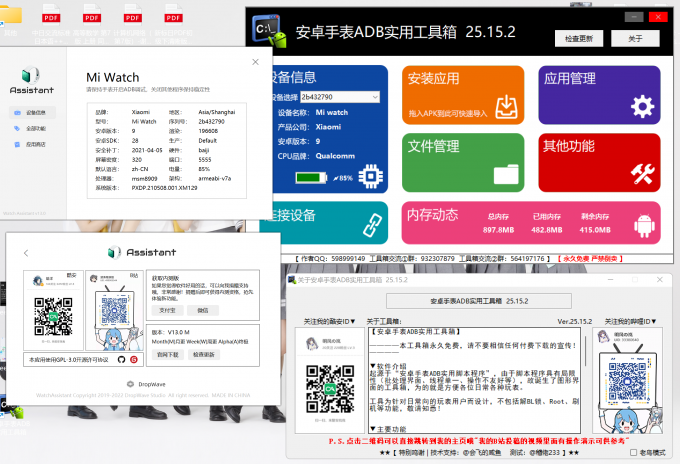
Task: Open the 应用管理 purple tile
Action: point(599,95)
